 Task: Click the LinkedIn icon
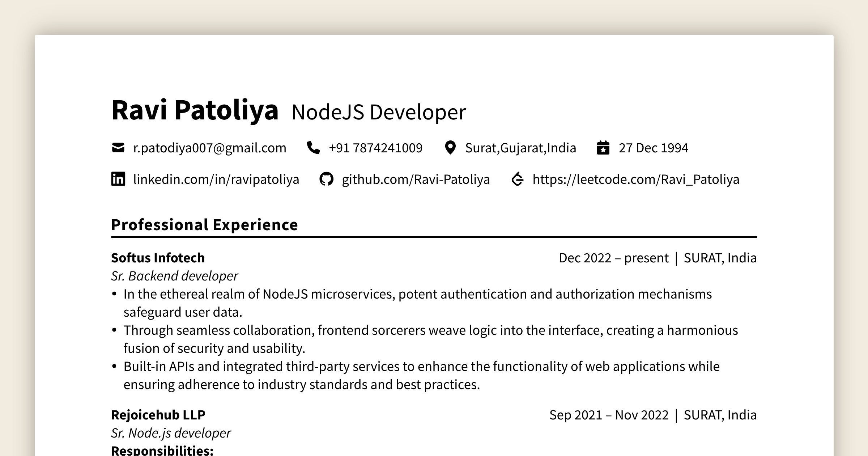click(117, 179)
